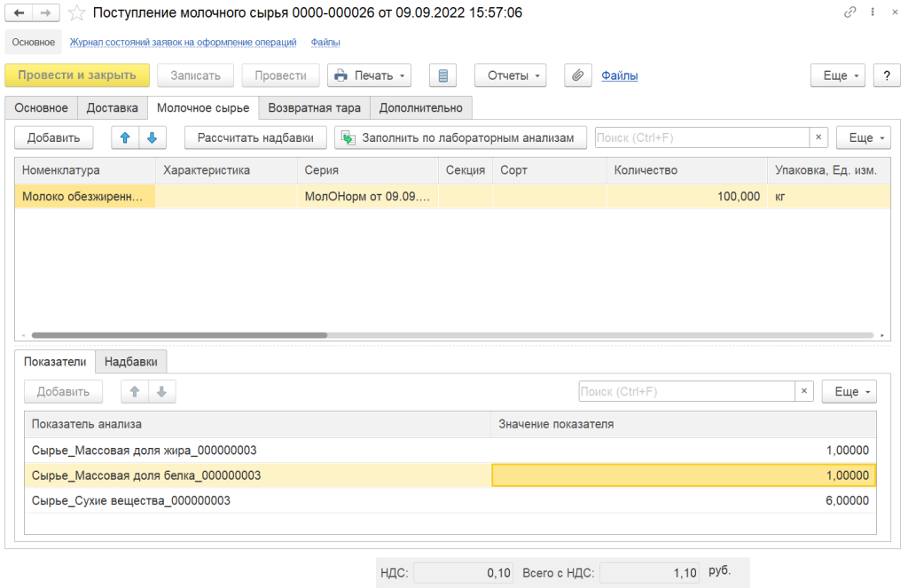Open the Печать dropdown
Image resolution: width=908 pixels, height=588 pixels.
[x=370, y=75]
